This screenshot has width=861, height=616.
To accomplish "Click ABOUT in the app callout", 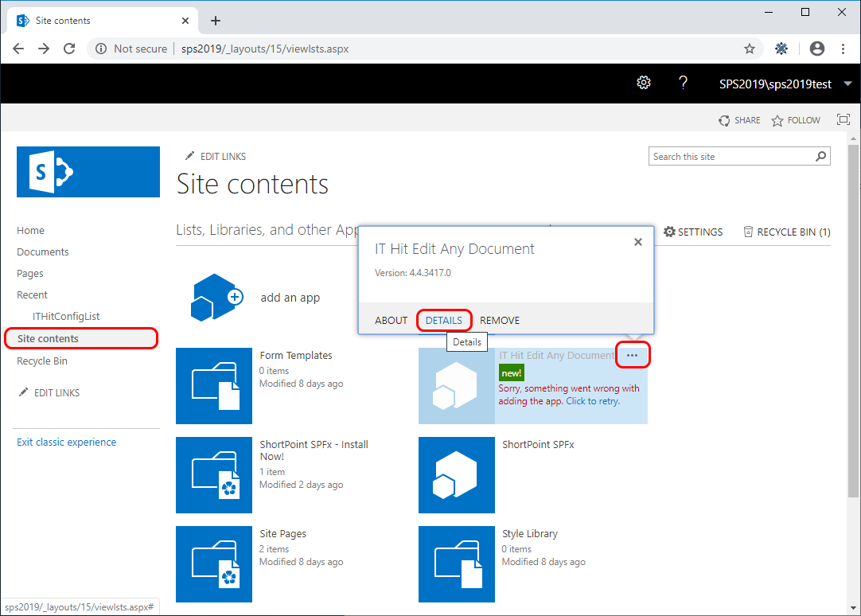I will 391,321.
